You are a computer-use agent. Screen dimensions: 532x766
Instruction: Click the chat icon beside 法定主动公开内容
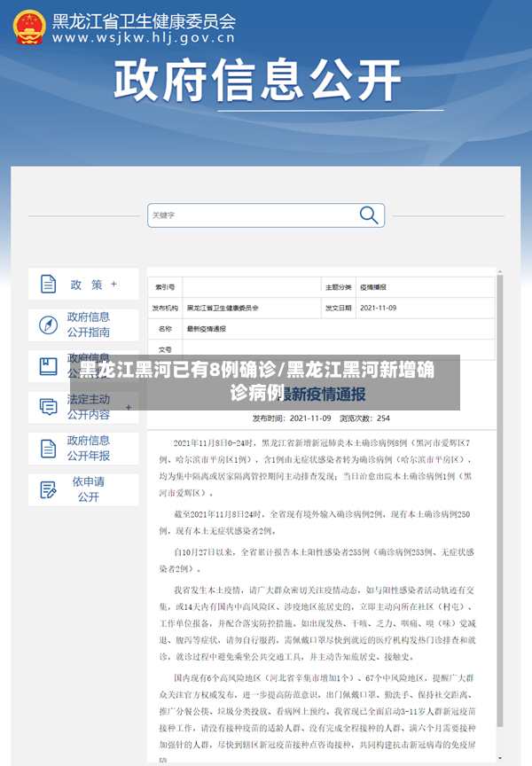pos(48,407)
